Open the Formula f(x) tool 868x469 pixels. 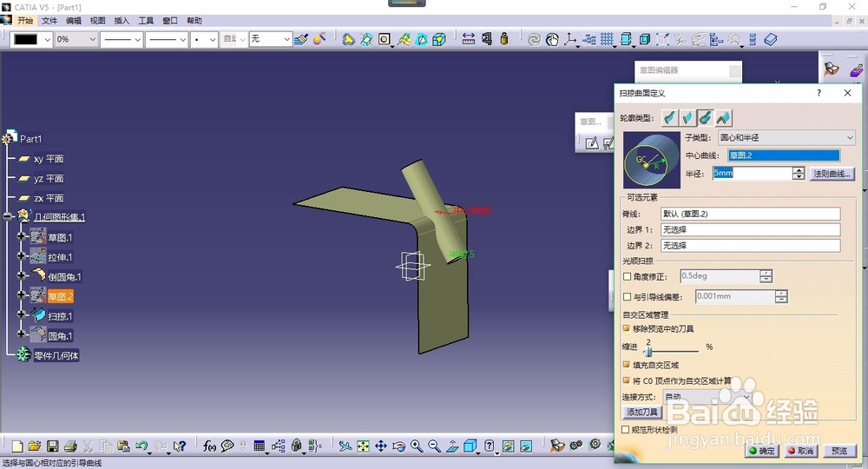[209, 446]
